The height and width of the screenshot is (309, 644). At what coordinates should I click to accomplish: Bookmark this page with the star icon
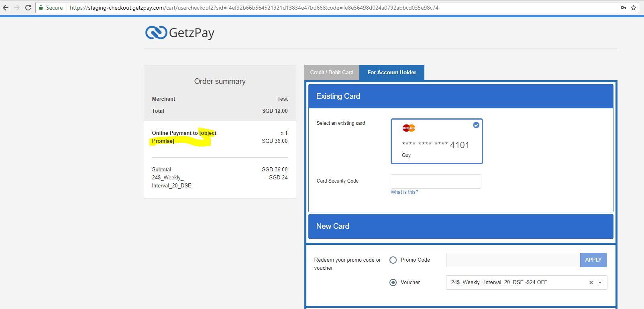coord(634,8)
